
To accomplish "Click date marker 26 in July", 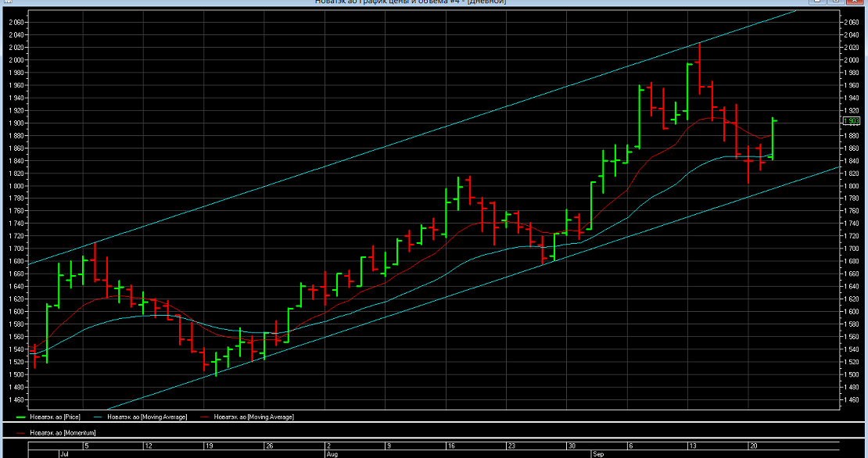I will click(x=269, y=445).
